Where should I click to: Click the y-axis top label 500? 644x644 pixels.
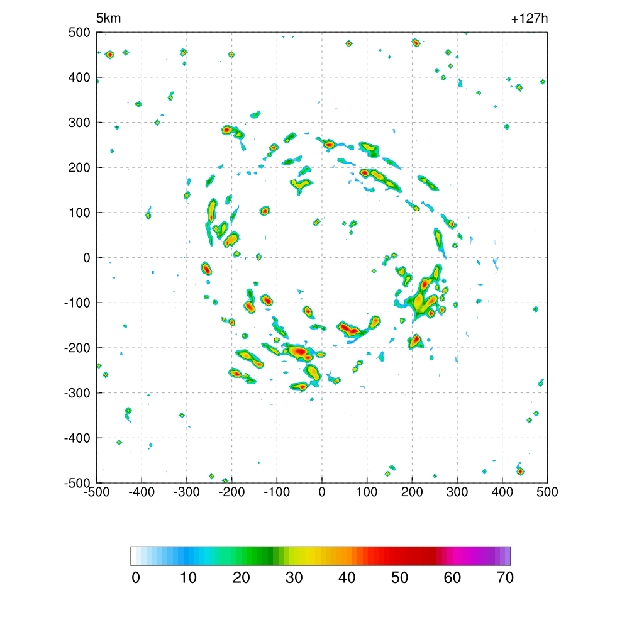[79, 33]
